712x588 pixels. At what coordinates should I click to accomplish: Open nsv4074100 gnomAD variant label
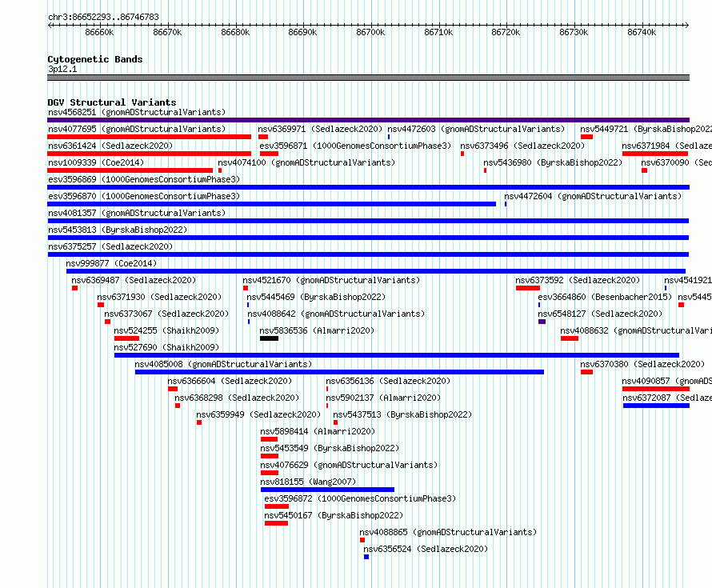click(306, 162)
